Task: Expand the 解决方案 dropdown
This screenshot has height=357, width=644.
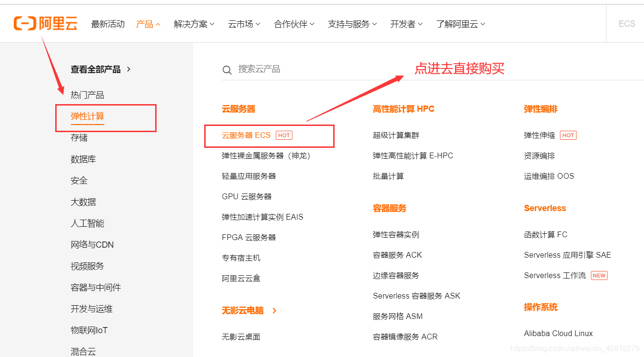Action: coord(194,24)
